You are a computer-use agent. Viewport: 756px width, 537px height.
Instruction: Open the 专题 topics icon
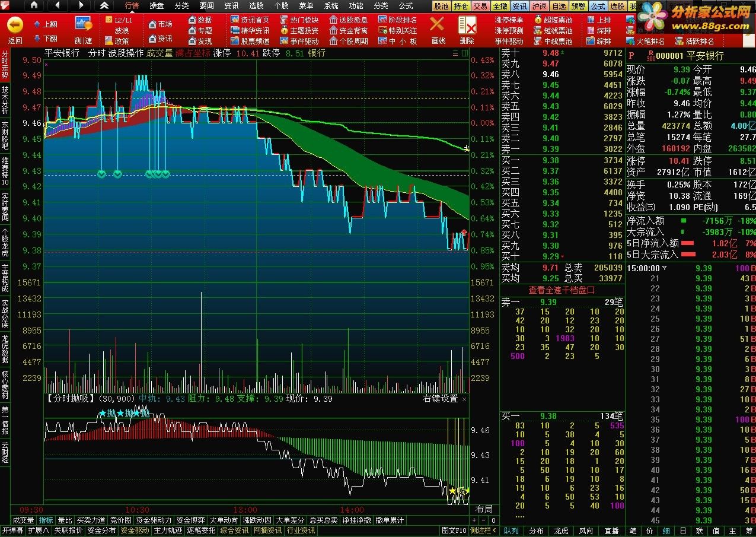(x=192, y=30)
